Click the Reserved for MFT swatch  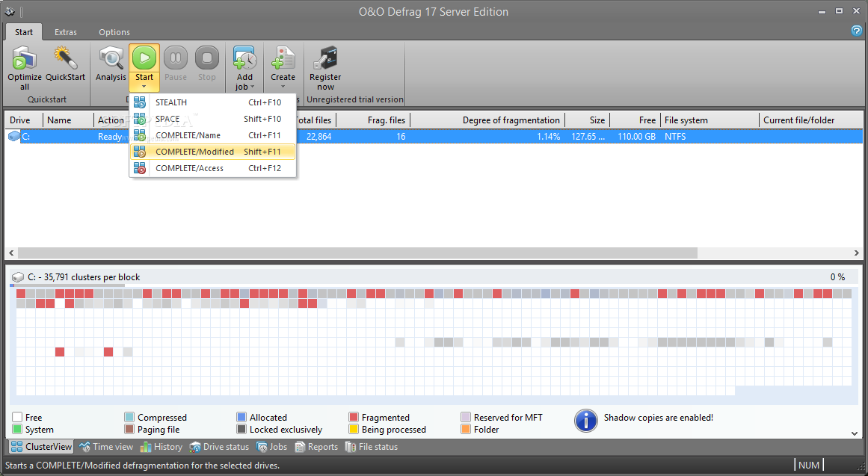pyautogui.click(x=466, y=417)
